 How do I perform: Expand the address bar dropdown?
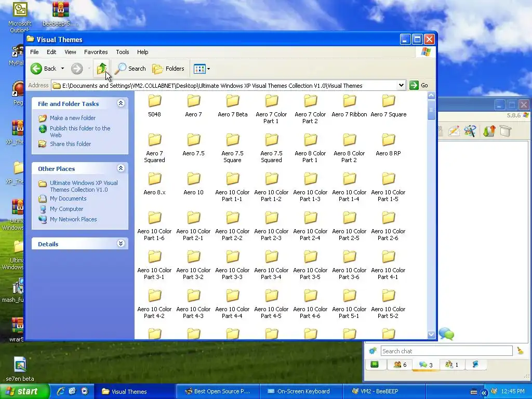402,85
